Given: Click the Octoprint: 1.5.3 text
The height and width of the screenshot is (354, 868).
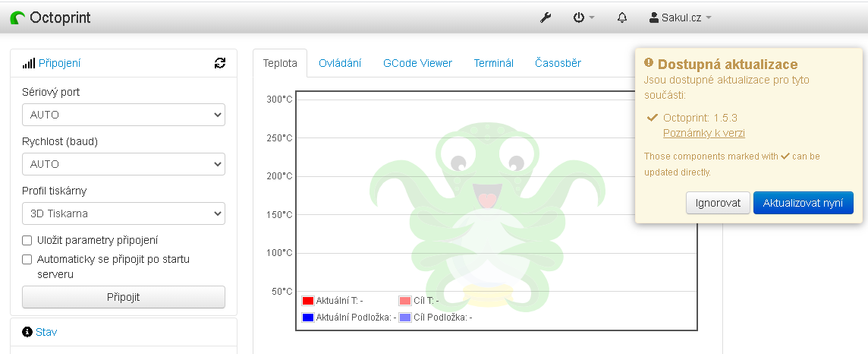Looking at the screenshot, I should click(700, 118).
